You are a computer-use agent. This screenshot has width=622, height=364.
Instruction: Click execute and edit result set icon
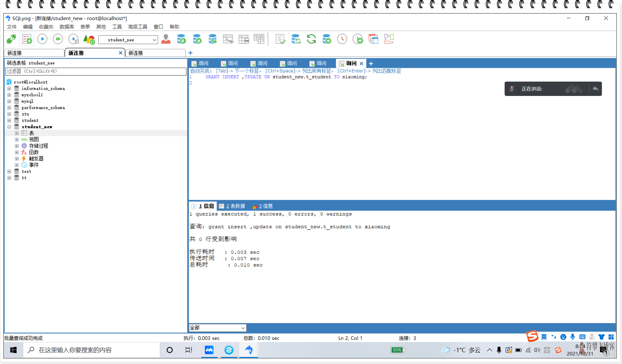point(74,39)
